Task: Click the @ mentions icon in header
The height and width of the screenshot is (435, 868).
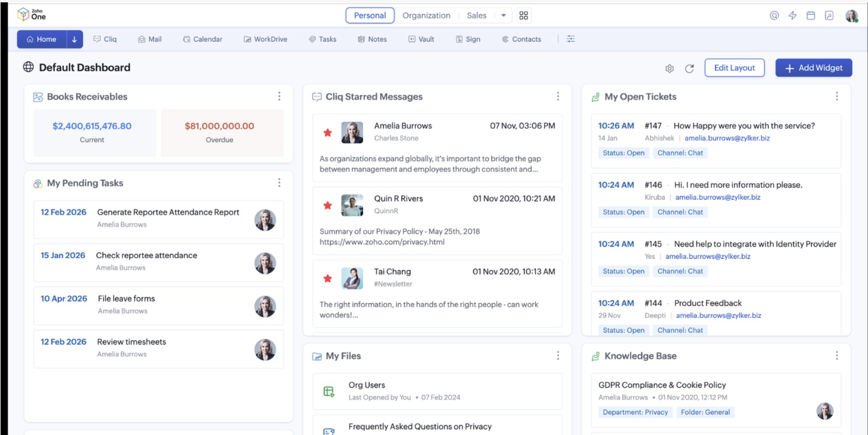Action: point(774,16)
